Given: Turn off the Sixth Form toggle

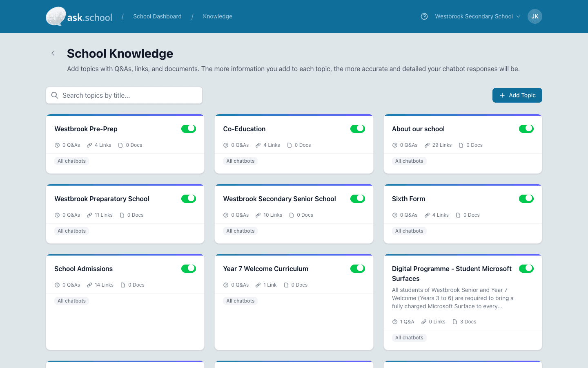Looking at the screenshot, I should 526,199.
